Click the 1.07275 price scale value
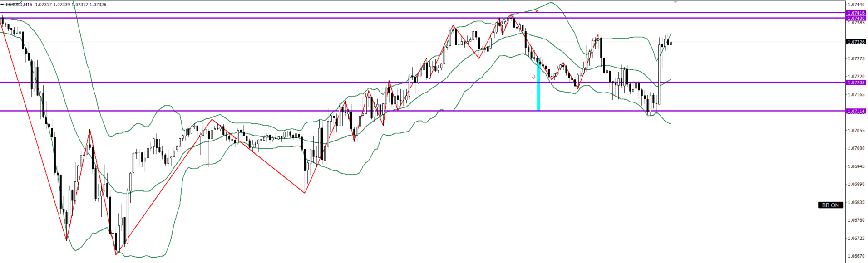The width and height of the screenshot is (868, 263). (856, 58)
